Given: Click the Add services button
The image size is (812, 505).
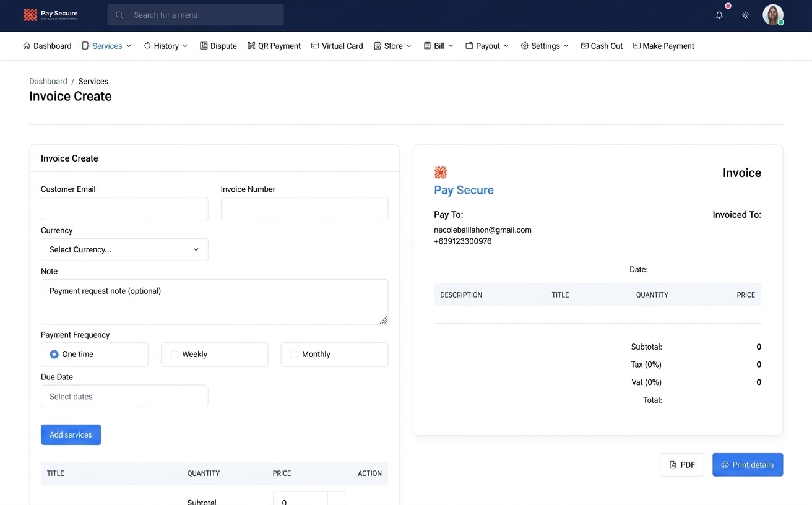Looking at the screenshot, I should click(x=71, y=435).
